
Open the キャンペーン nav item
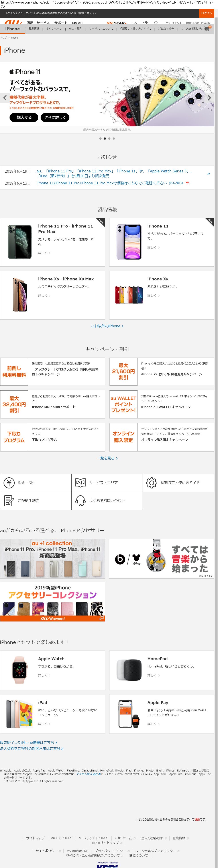pos(54,29)
